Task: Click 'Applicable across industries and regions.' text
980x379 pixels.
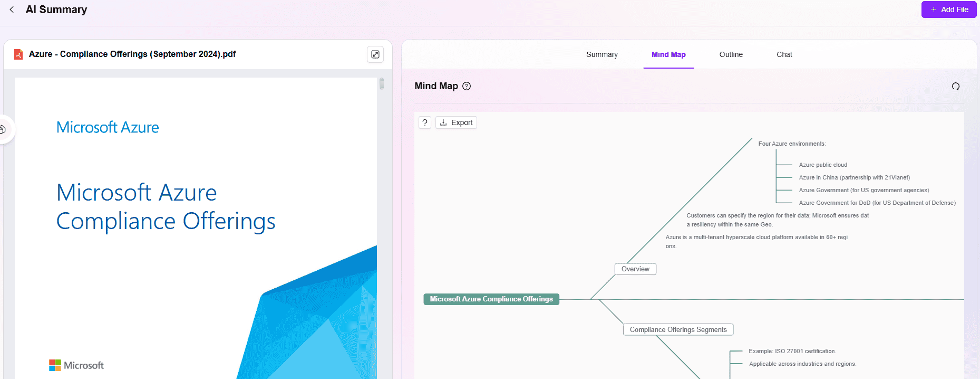Action: (x=802, y=364)
